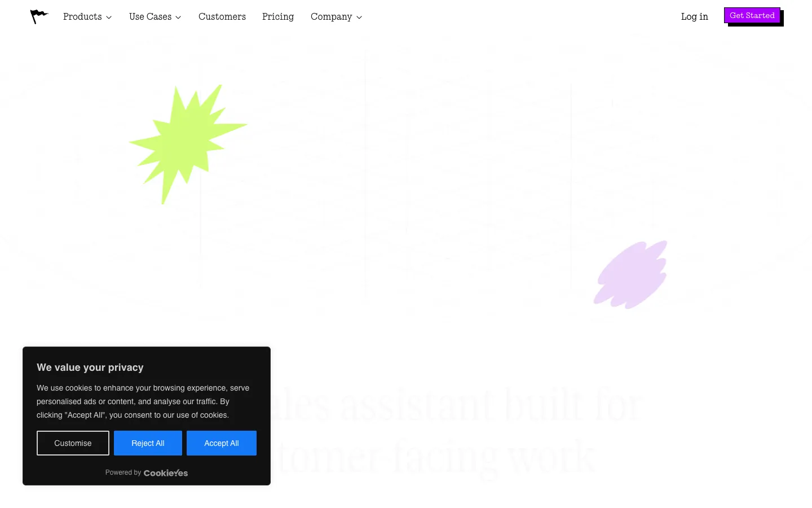The height and width of the screenshot is (508, 812).
Task: Open the CookieYes logo link
Action: click(166, 473)
